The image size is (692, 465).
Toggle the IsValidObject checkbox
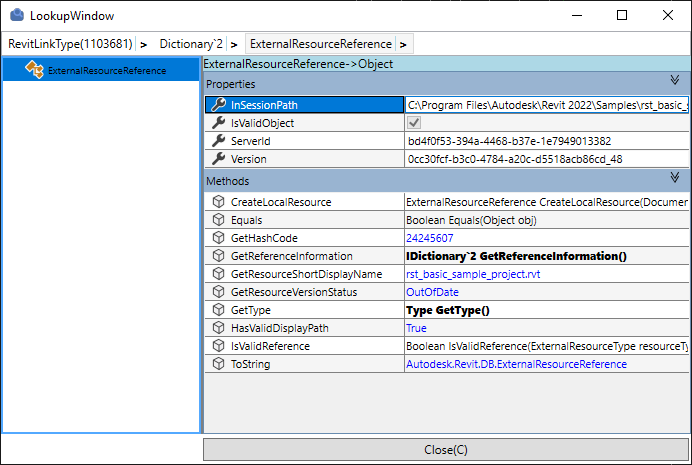[x=413, y=123]
